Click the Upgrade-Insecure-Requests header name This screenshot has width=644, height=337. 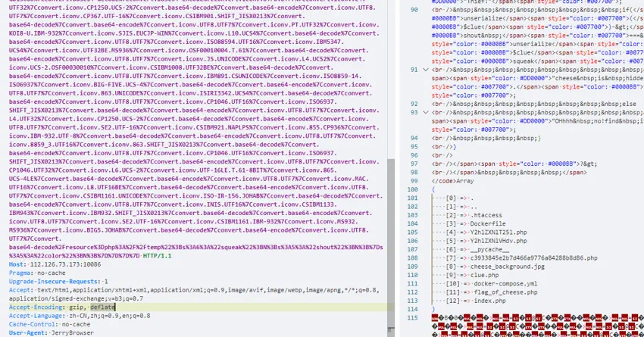coord(55,282)
